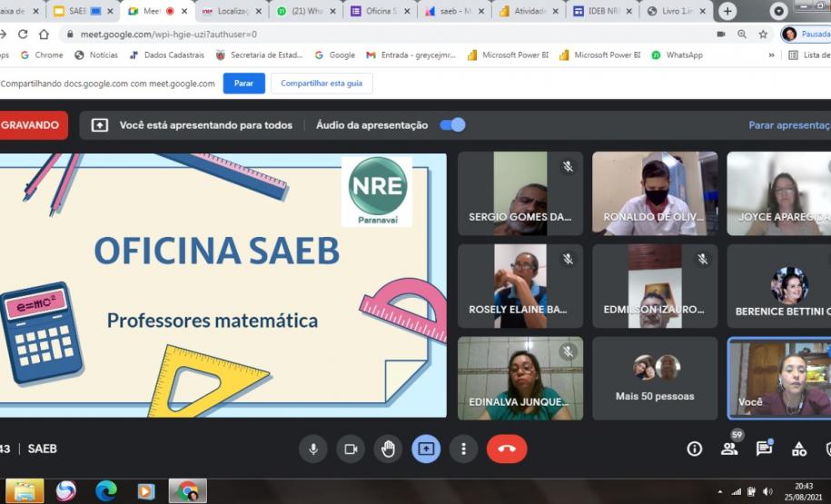Select Edinalva Junqueira's video tile
This screenshot has height=504, width=831.
(519, 378)
